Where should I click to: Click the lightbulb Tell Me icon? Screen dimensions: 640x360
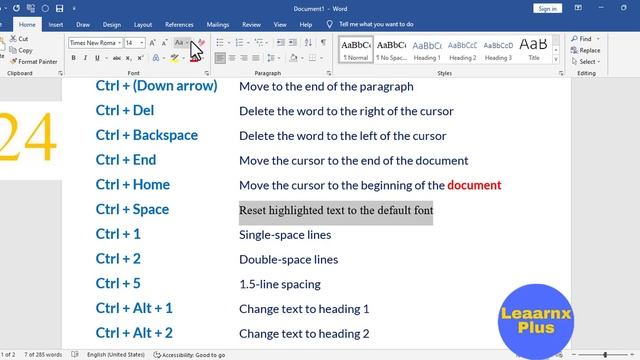coord(329,24)
